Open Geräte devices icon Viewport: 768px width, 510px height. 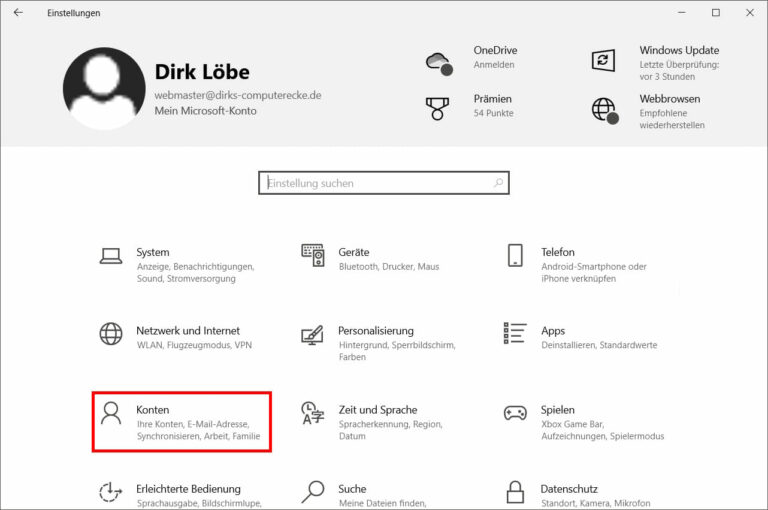tap(313, 256)
